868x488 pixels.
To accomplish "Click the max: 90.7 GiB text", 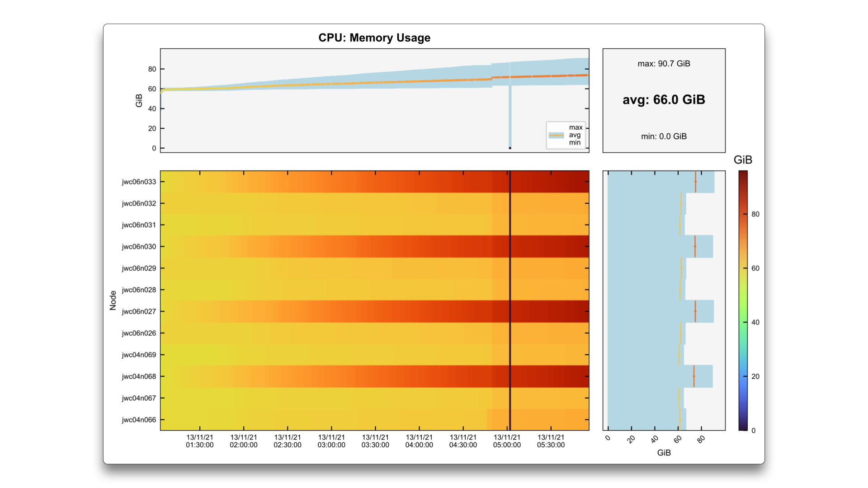I will pyautogui.click(x=663, y=64).
